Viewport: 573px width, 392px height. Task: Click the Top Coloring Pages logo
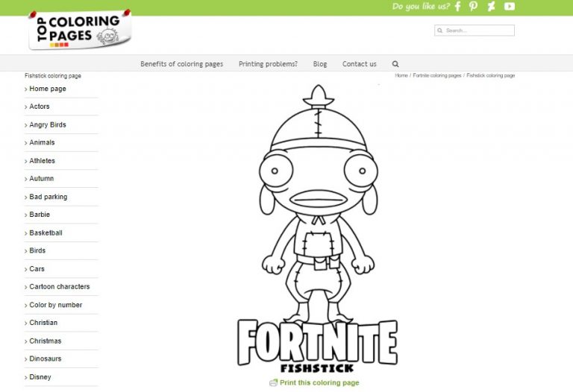pos(80,31)
